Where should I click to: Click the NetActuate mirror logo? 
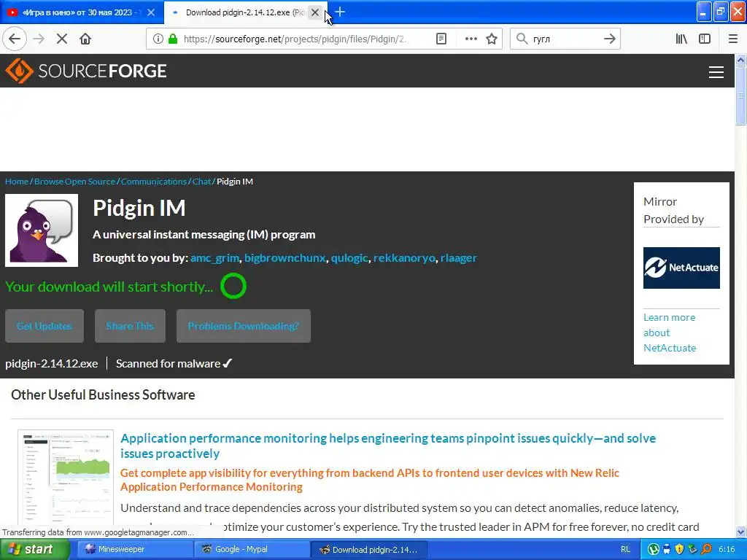click(x=681, y=268)
